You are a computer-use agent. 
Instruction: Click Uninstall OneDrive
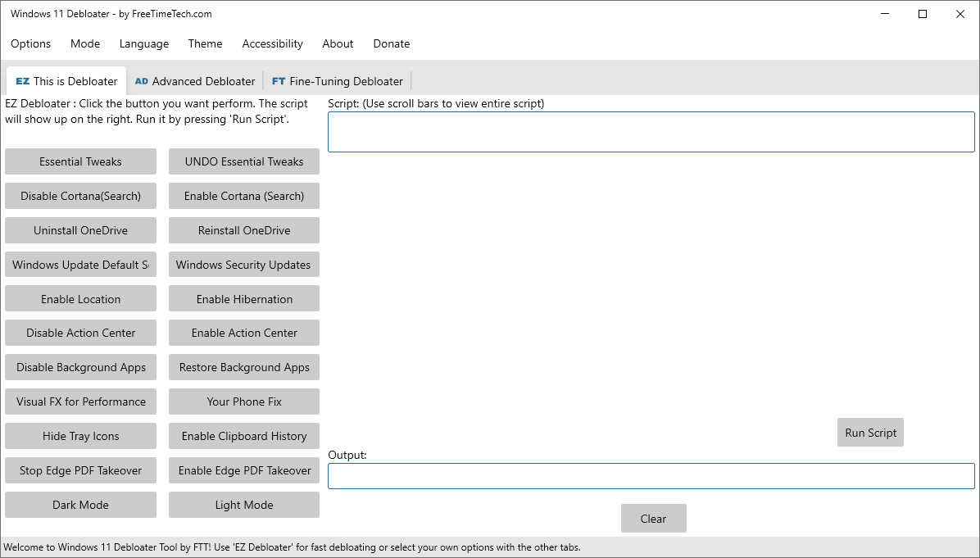(80, 230)
